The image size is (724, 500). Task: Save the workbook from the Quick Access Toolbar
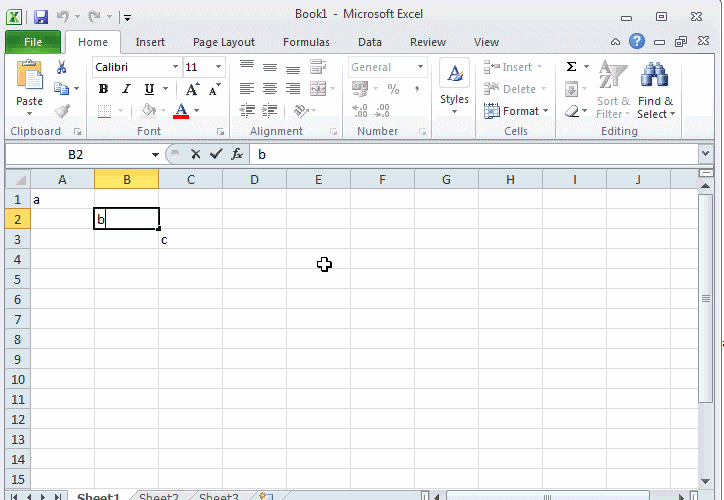point(40,17)
